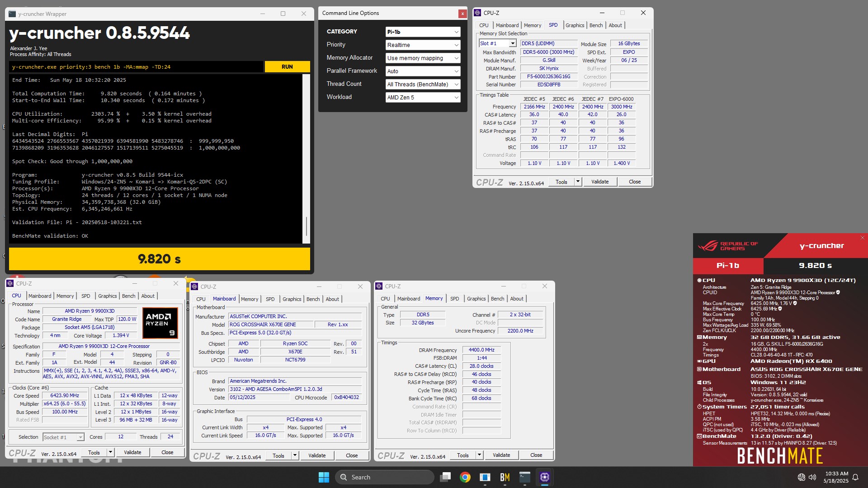Expand Tools arrow in CPU-Z Memory window
This screenshot has width=868, height=488.
pos(479,455)
